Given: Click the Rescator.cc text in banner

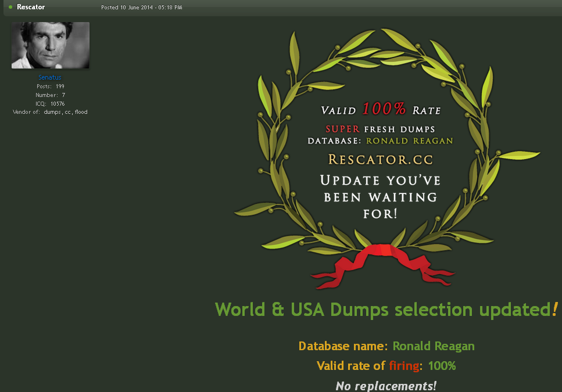Looking at the screenshot, I should point(380,159).
